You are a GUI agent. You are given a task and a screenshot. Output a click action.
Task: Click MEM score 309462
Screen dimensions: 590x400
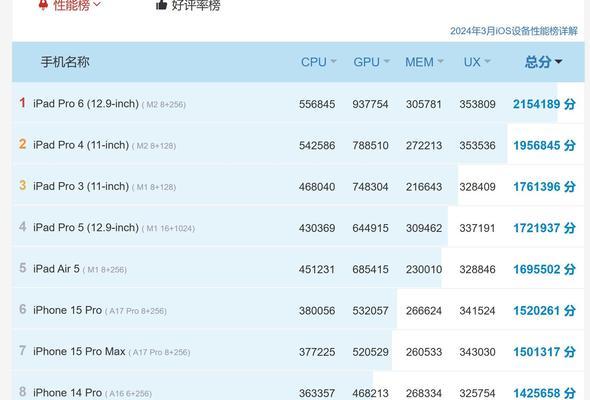pyautogui.click(x=424, y=228)
